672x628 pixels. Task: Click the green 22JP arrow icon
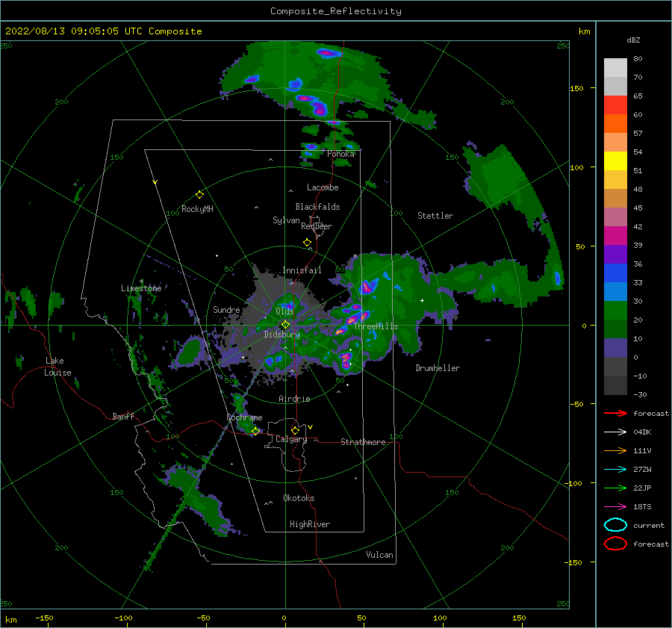(x=615, y=488)
